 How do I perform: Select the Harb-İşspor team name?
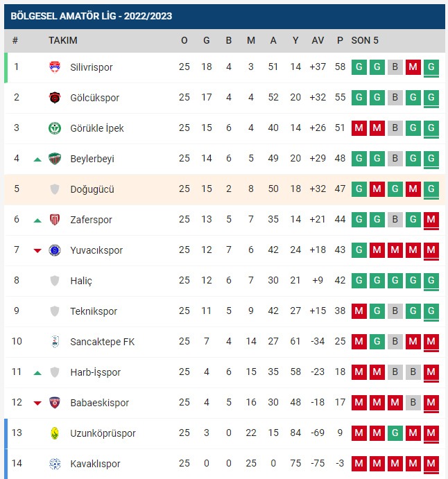click(95, 372)
